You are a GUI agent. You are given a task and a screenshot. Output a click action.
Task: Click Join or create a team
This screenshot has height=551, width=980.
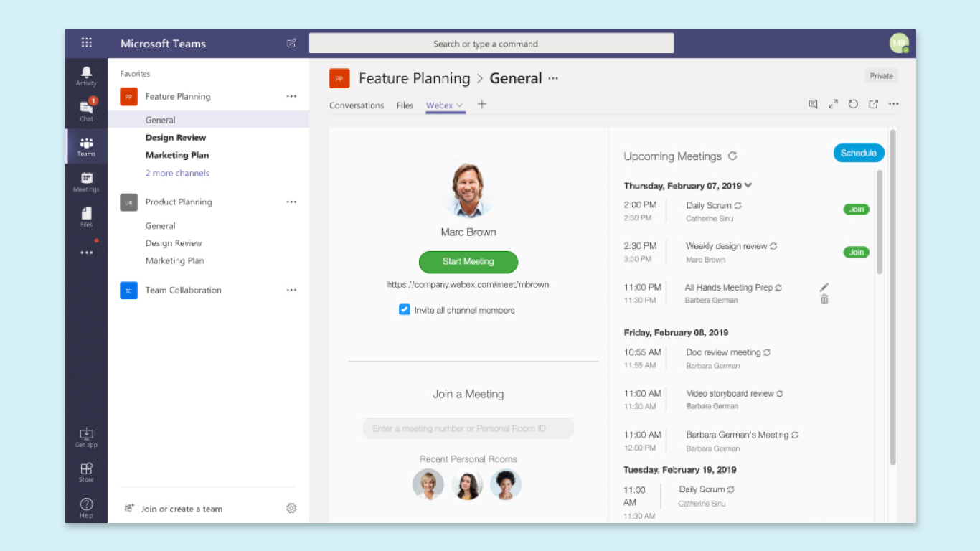coord(182,509)
